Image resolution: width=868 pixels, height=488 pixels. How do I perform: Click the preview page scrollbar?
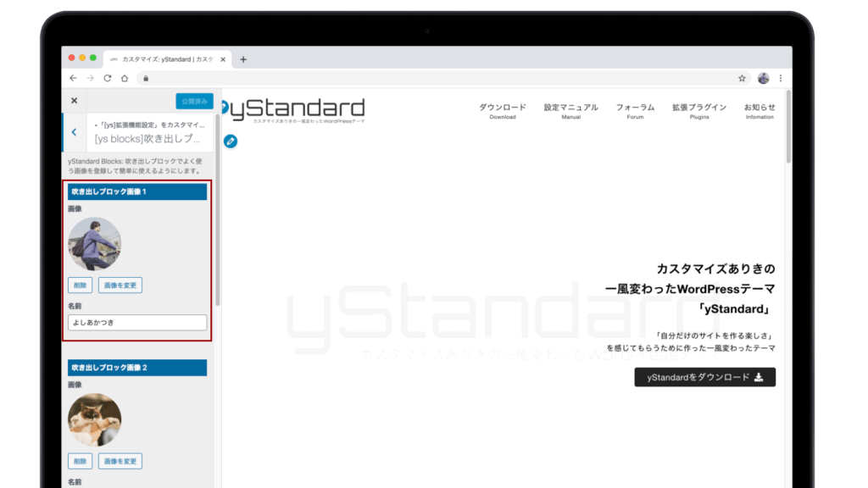click(788, 127)
